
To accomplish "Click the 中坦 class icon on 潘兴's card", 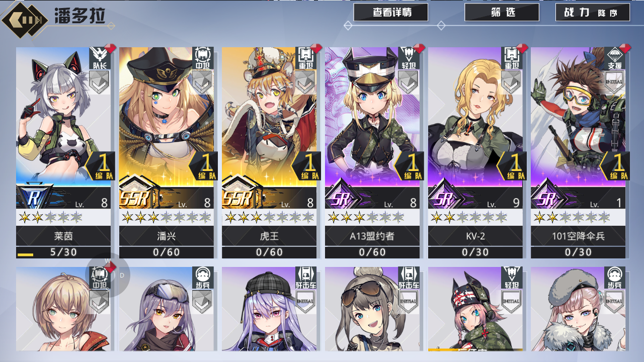I will coord(202,58).
